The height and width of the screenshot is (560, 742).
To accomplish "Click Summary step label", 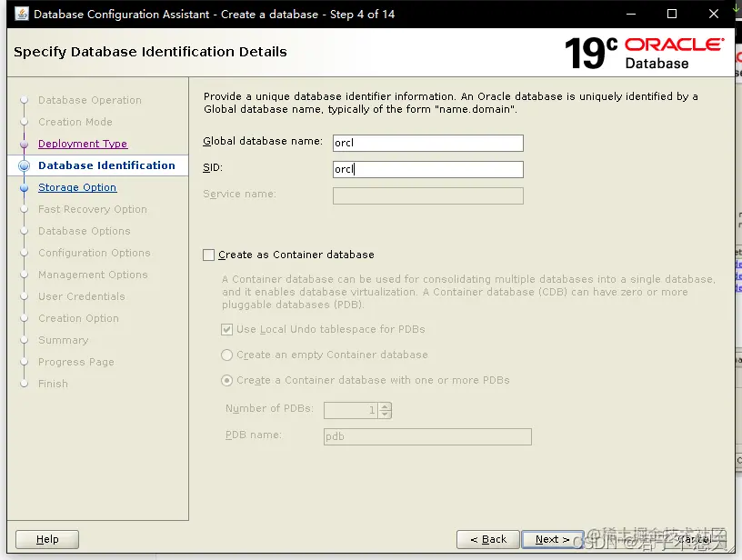I will (x=63, y=340).
